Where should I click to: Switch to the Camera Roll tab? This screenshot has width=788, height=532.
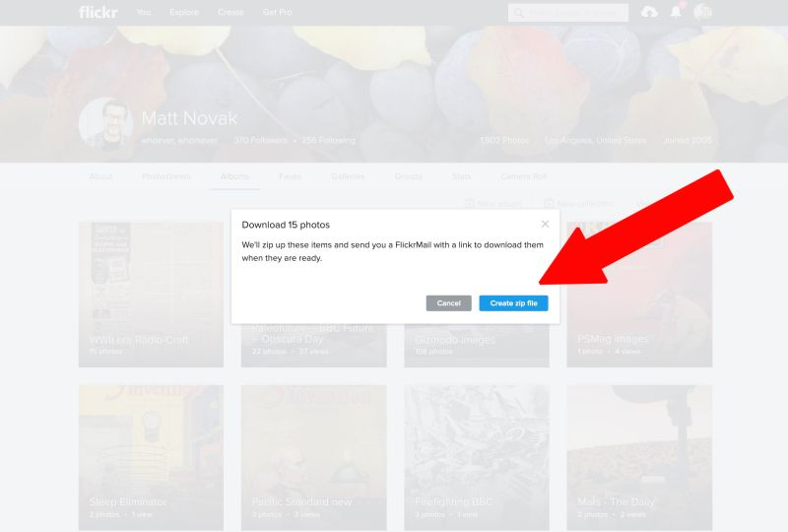click(524, 176)
